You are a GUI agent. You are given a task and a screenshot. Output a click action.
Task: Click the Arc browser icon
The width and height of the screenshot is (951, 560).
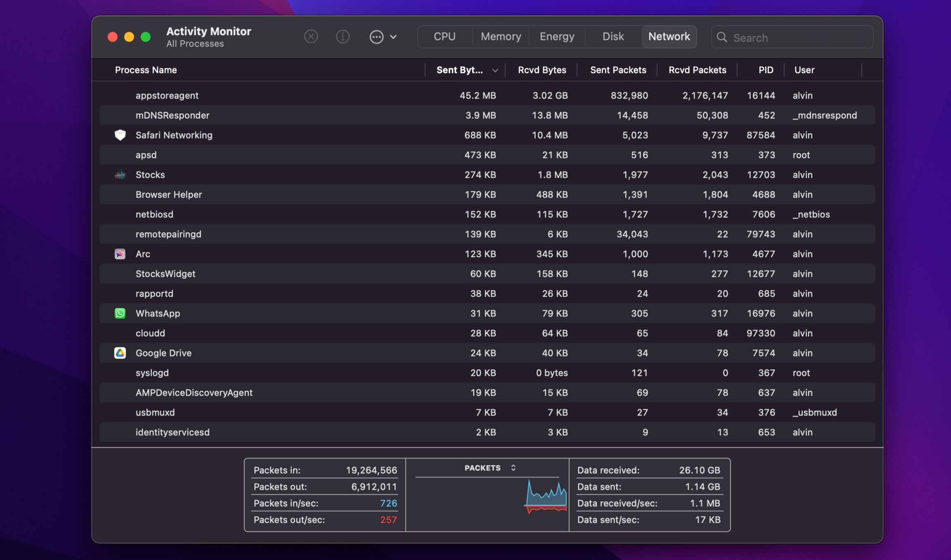pyautogui.click(x=120, y=254)
